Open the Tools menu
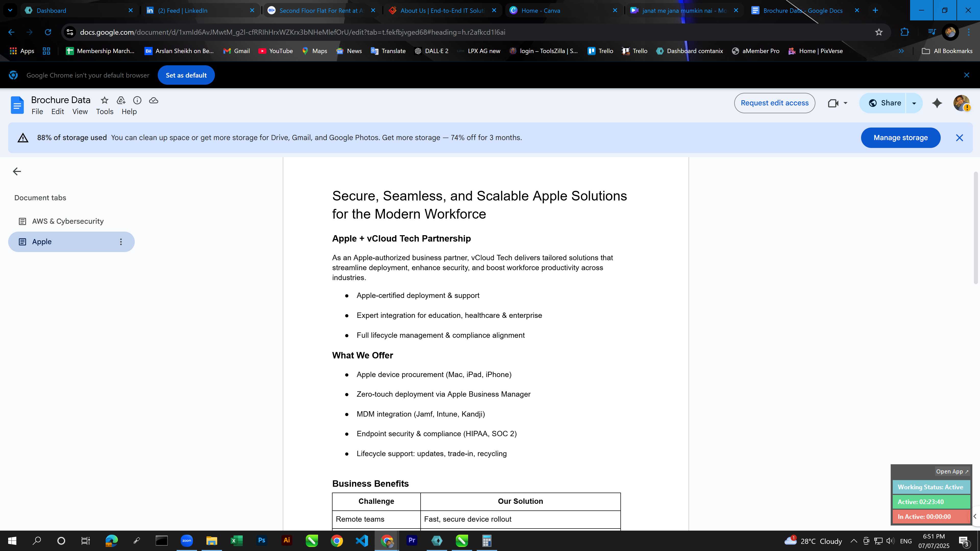Viewport: 980px width, 551px height. pyautogui.click(x=105, y=111)
